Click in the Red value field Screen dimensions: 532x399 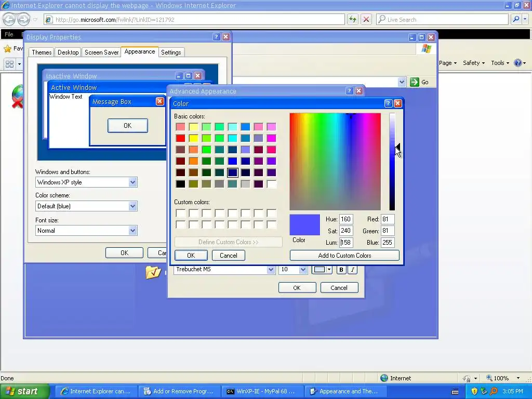388,219
